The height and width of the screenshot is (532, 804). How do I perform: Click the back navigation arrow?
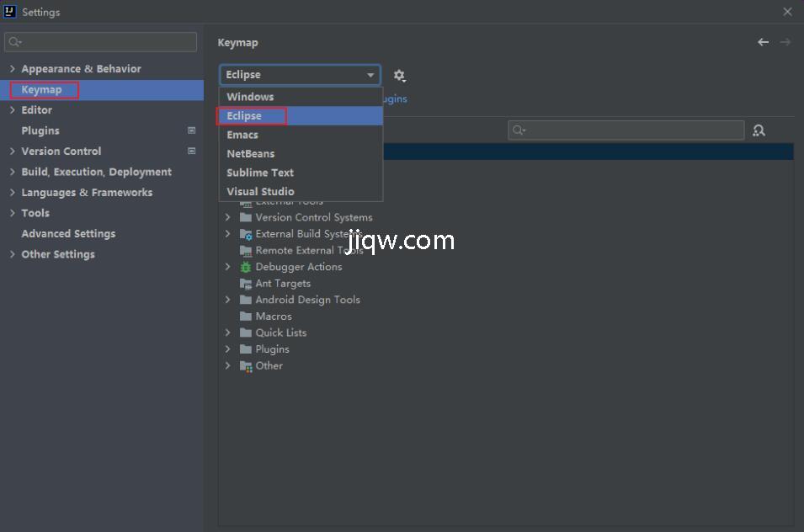pos(763,42)
